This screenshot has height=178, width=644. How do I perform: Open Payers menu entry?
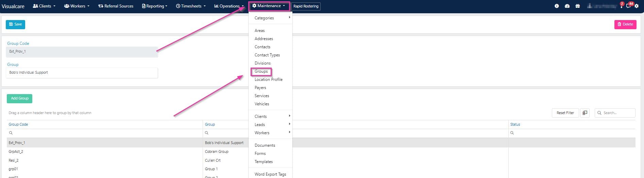(x=260, y=88)
